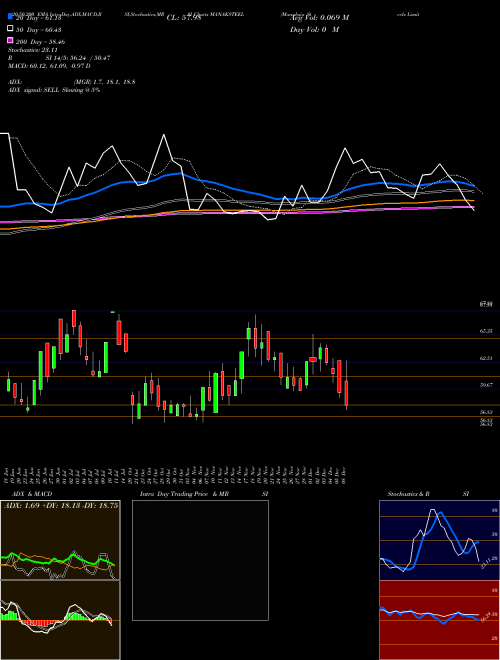Viewport: 500px width, 660px height.
Task: Click the 'CL: 57.98' closing price text
Action: (184, 18)
